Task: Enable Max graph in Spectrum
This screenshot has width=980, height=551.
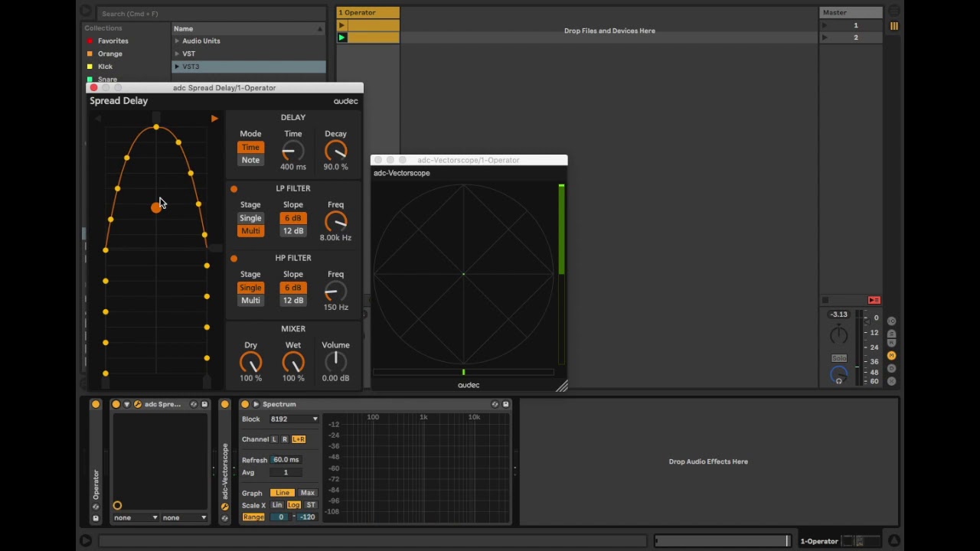Action: click(308, 493)
